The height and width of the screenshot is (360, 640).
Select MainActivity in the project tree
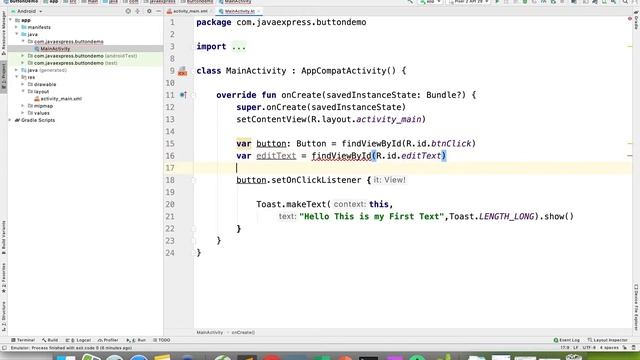55,49
